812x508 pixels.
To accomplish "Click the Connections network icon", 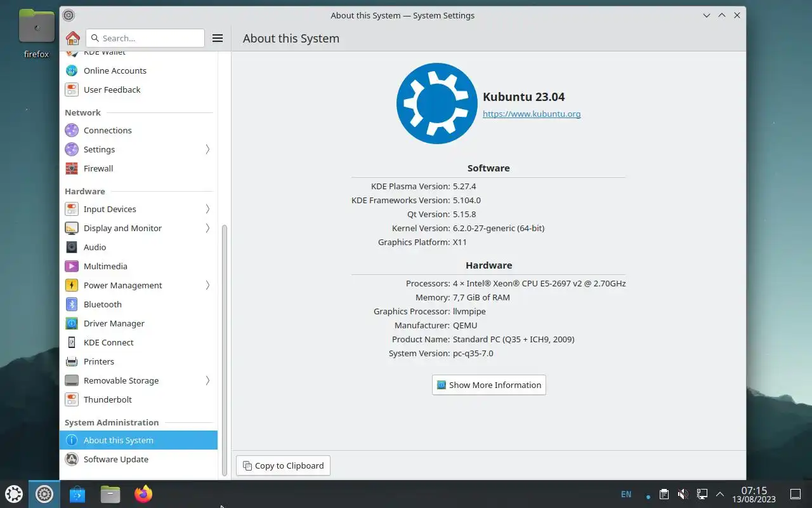I will tap(72, 130).
